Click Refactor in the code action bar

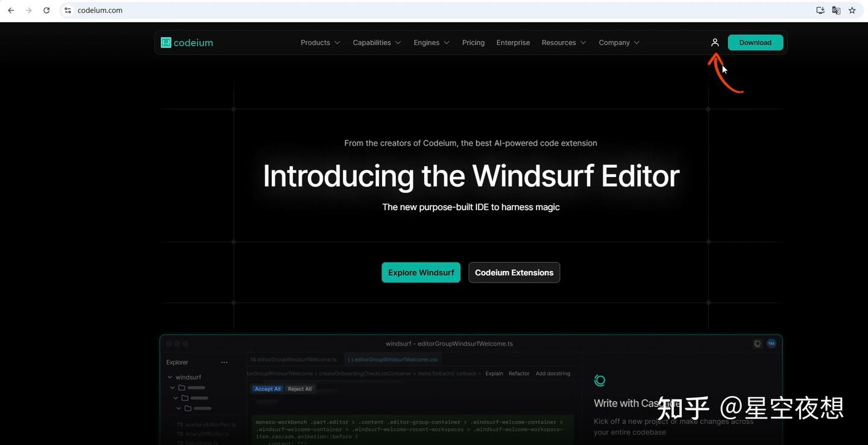pyautogui.click(x=518, y=373)
